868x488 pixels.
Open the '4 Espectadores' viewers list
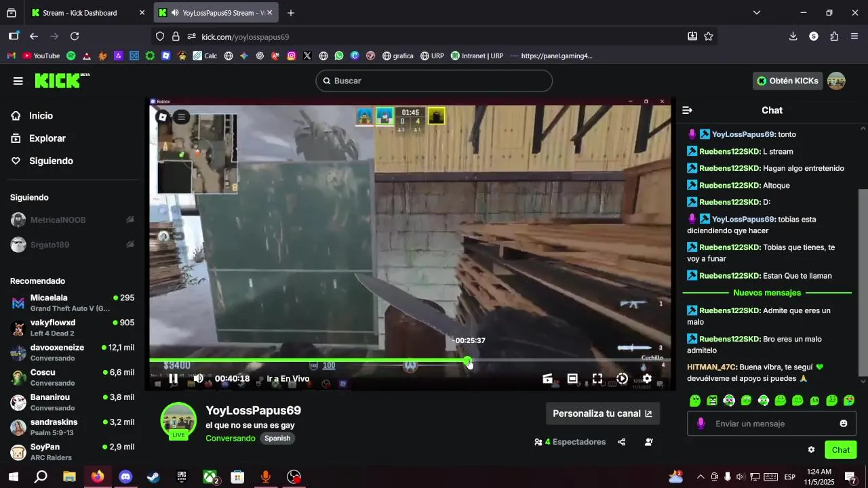tap(570, 442)
